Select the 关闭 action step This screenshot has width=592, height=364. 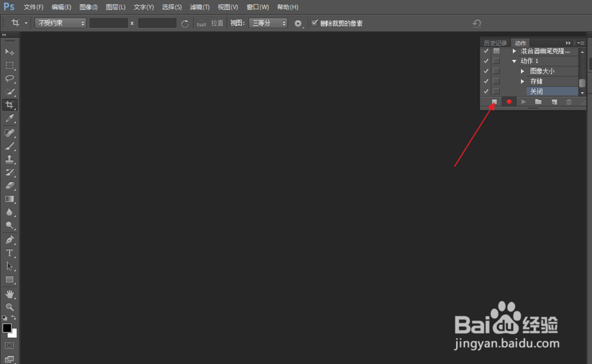pos(552,91)
